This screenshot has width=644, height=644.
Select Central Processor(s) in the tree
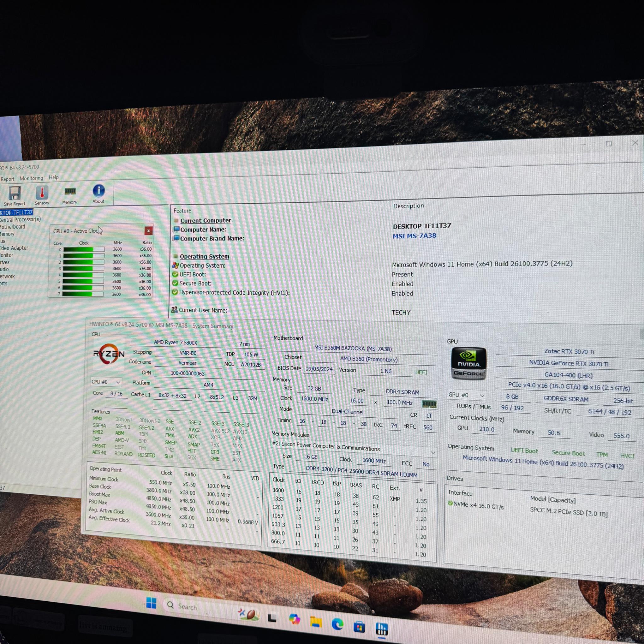tap(20, 220)
